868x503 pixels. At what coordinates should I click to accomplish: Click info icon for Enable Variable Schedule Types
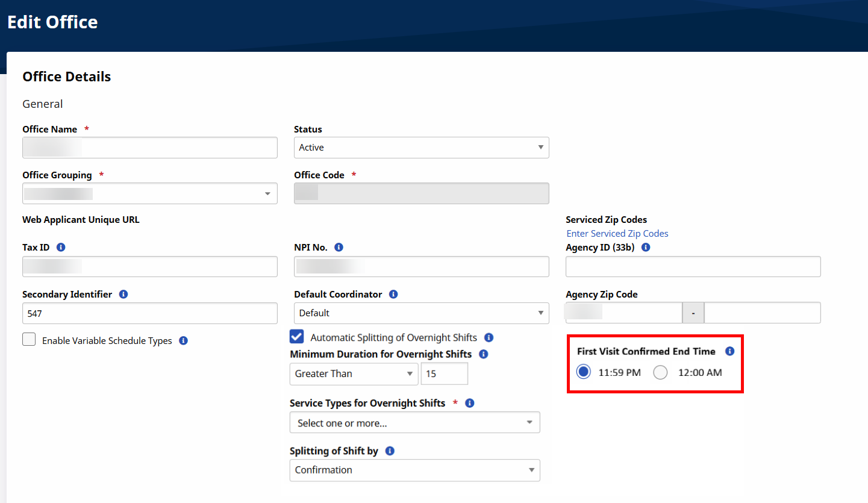pyautogui.click(x=183, y=341)
